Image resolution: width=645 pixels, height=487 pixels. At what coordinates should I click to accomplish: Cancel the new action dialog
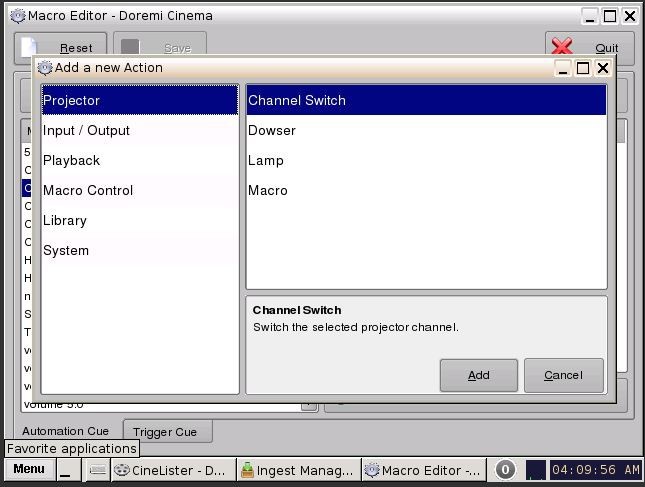pyautogui.click(x=564, y=375)
